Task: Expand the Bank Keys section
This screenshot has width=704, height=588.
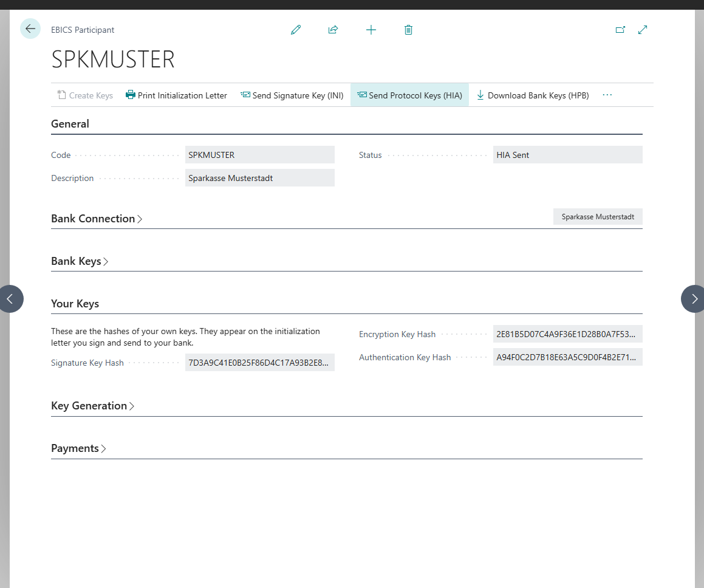Action: pos(80,261)
